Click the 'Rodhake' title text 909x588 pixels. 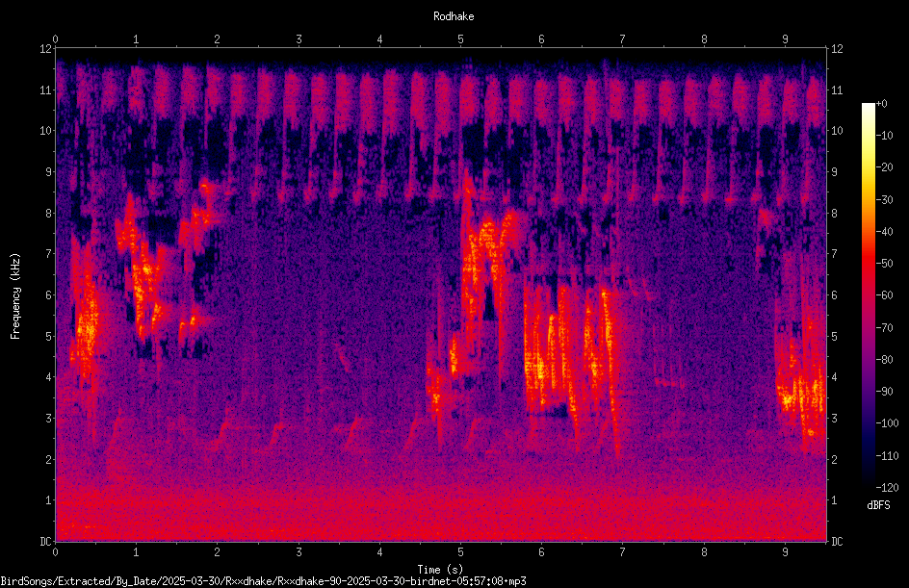click(x=454, y=16)
